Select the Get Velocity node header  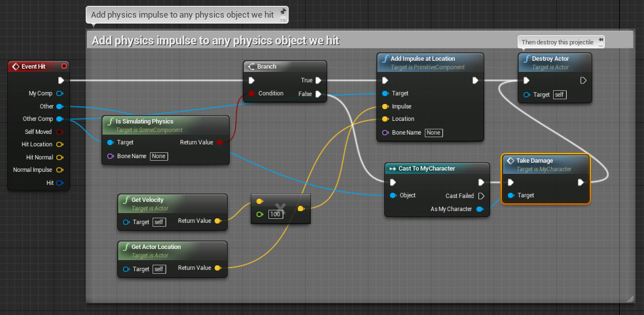(x=173, y=203)
